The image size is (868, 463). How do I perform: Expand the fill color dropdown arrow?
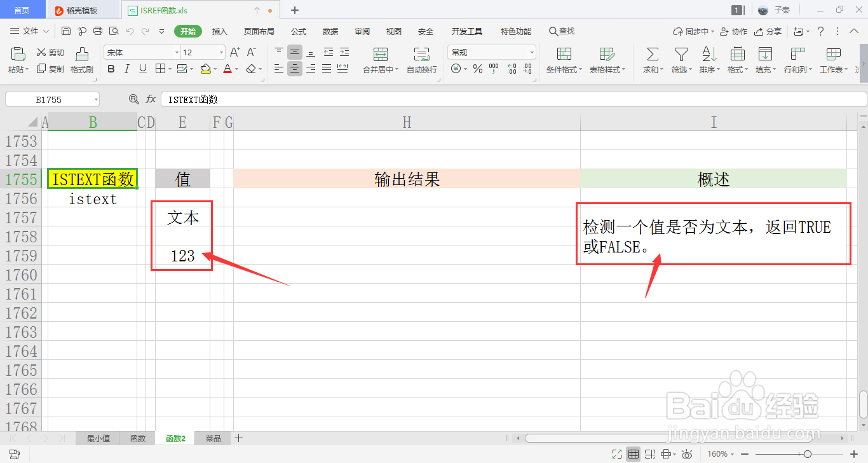(x=214, y=69)
